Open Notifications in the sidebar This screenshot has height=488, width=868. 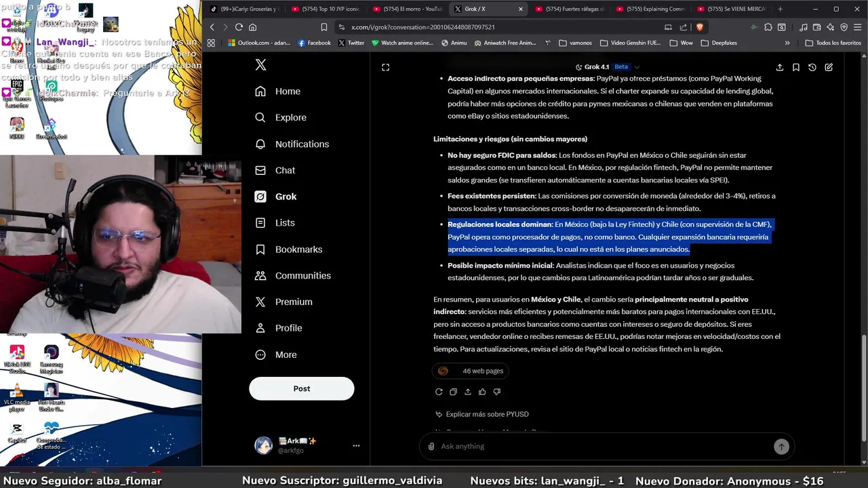coord(292,144)
